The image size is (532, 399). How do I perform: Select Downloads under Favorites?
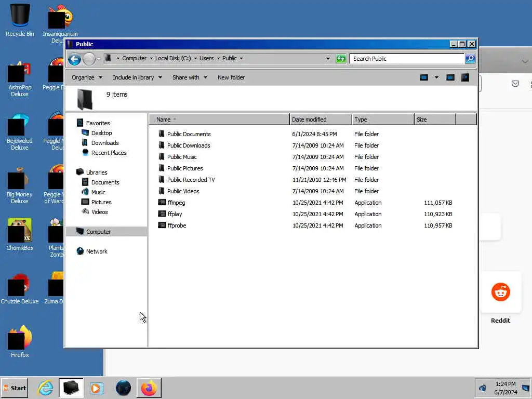[105, 143]
